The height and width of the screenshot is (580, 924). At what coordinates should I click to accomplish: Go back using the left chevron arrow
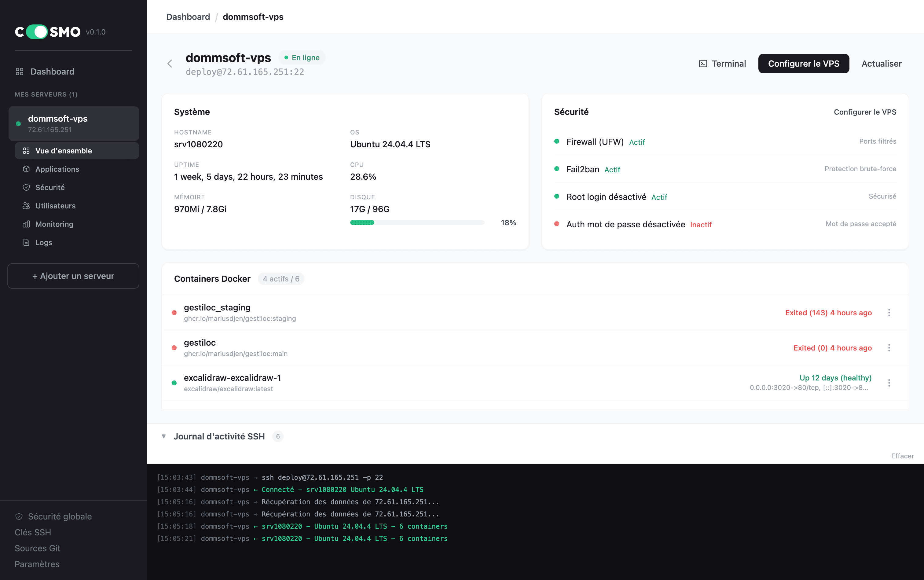(x=170, y=64)
